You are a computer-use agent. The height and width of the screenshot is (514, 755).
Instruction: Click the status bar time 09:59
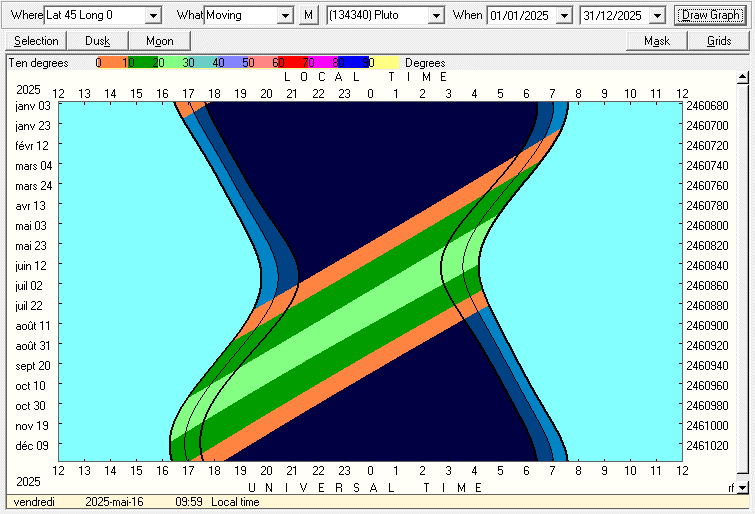[189, 502]
